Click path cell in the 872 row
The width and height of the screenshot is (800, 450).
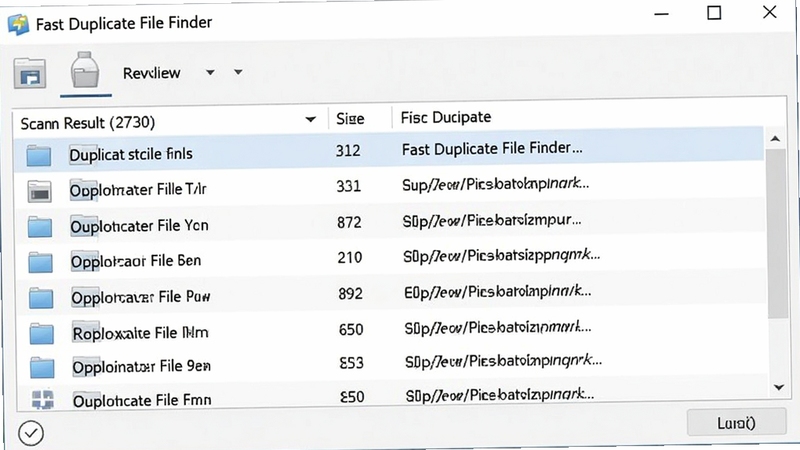[491, 221]
